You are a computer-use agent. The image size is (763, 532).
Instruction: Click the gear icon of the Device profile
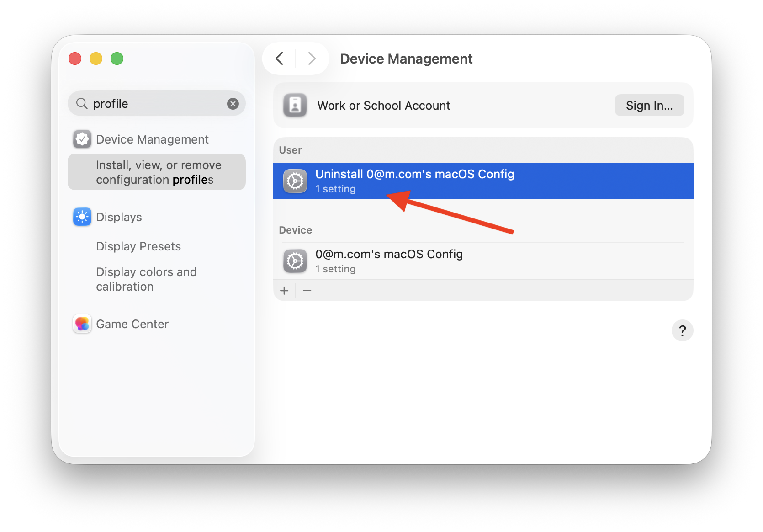pyautogui.click(x=295, y=261)
